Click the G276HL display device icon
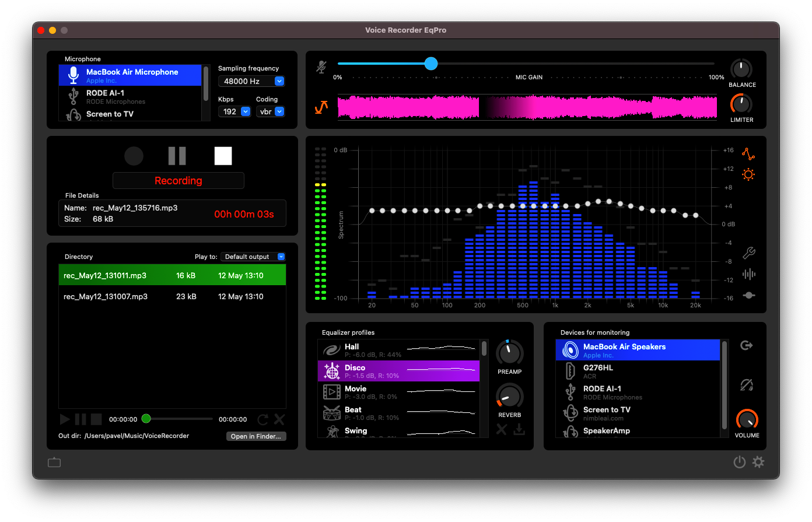 click(570, 371)
